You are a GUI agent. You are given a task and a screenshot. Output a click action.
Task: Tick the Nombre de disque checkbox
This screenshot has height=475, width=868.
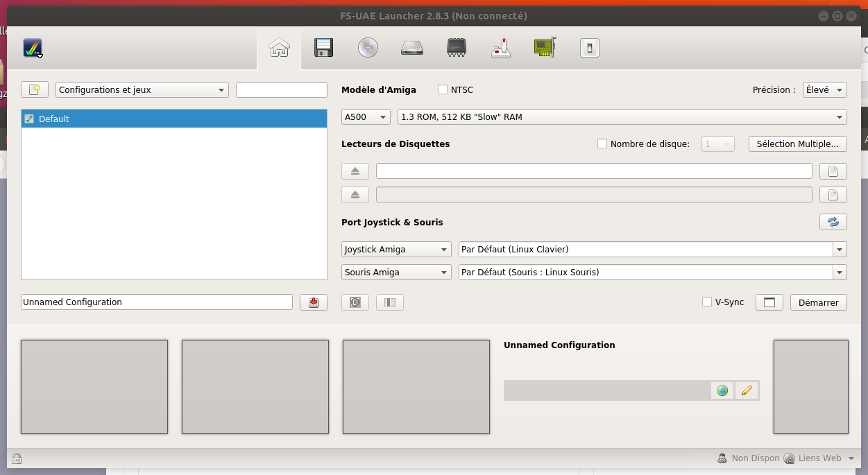[602, 144]
